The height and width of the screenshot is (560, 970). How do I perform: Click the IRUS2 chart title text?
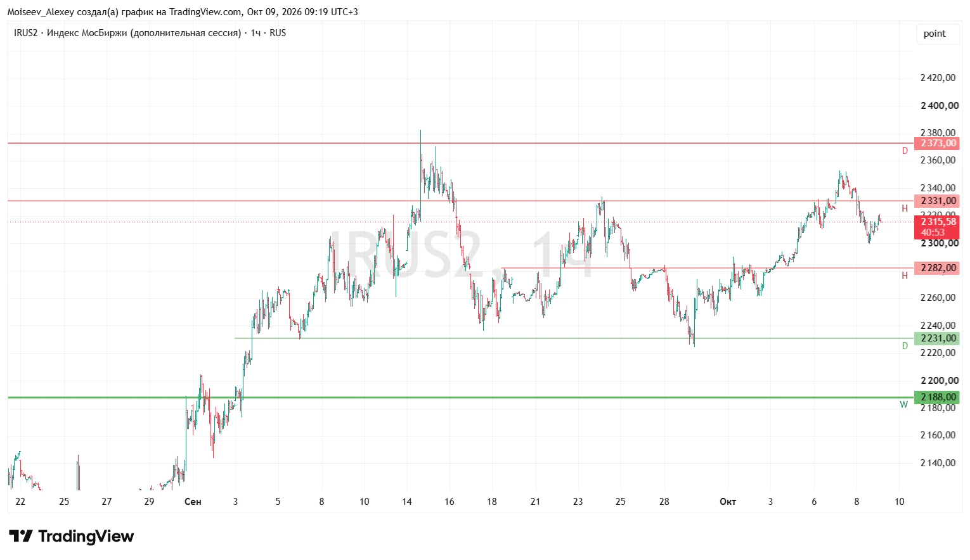pyautogui.click(x=150, y=33)
